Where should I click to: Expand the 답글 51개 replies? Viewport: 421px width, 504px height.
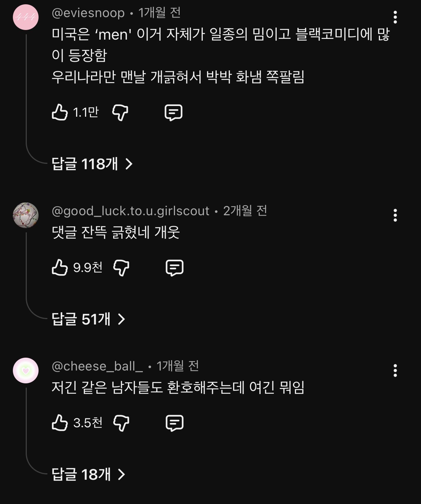click(89, 319)
